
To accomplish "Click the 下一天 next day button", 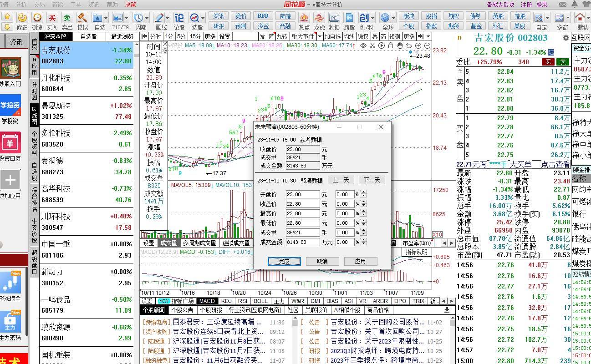I will 372,180.
